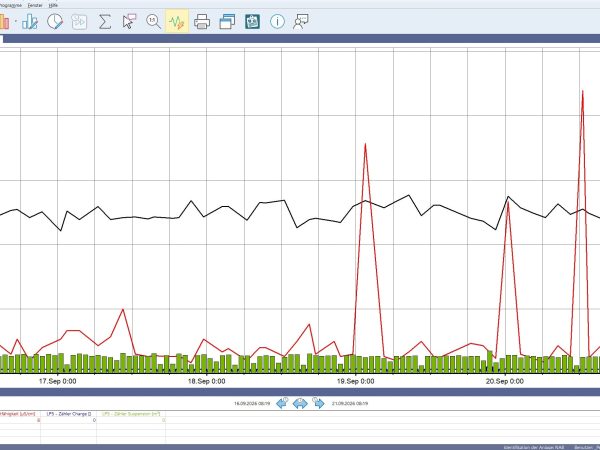Viewport: 600px width, 450px height.
Task: Open the information icon
Action: (277, 21)
